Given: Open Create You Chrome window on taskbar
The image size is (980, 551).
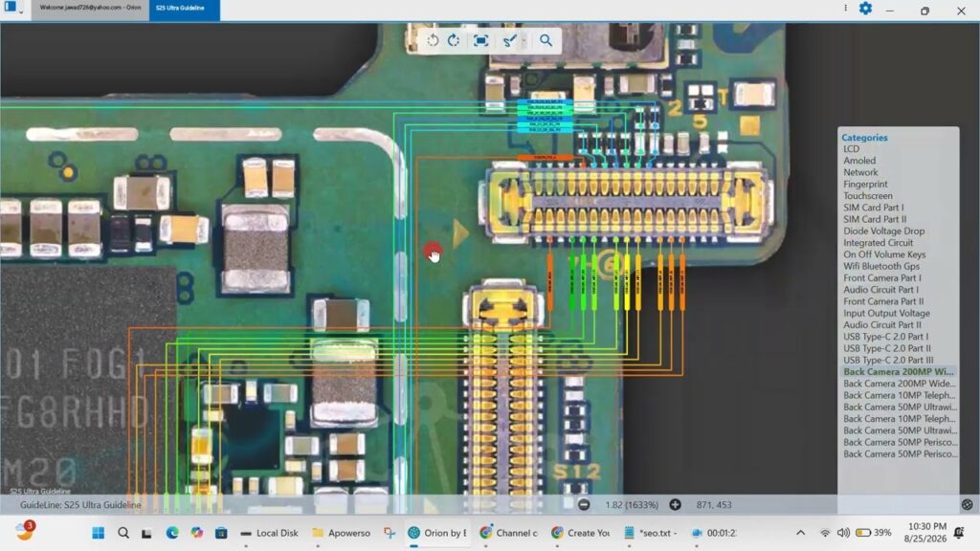Looking at the screenshot, I should point(581,533).
